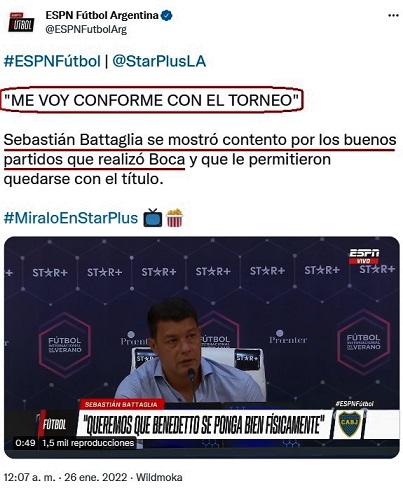Open the #MiraloEnStarPlus hashtag
Image resolution: width=403 pixels, height=495 pixels.
(71, 218)
